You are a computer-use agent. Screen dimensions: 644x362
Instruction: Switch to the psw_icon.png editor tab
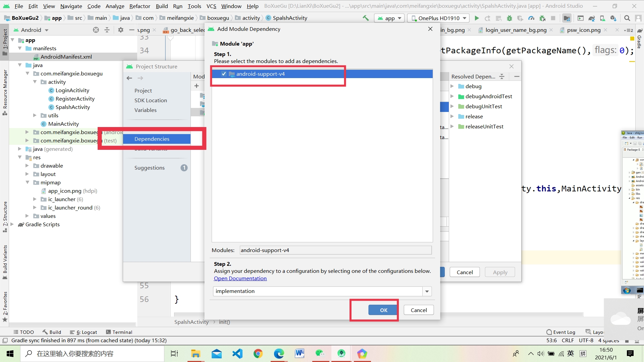(584, 30)
